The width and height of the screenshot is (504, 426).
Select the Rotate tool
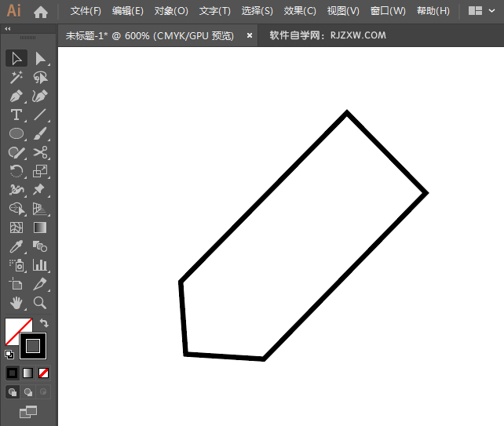16,171
